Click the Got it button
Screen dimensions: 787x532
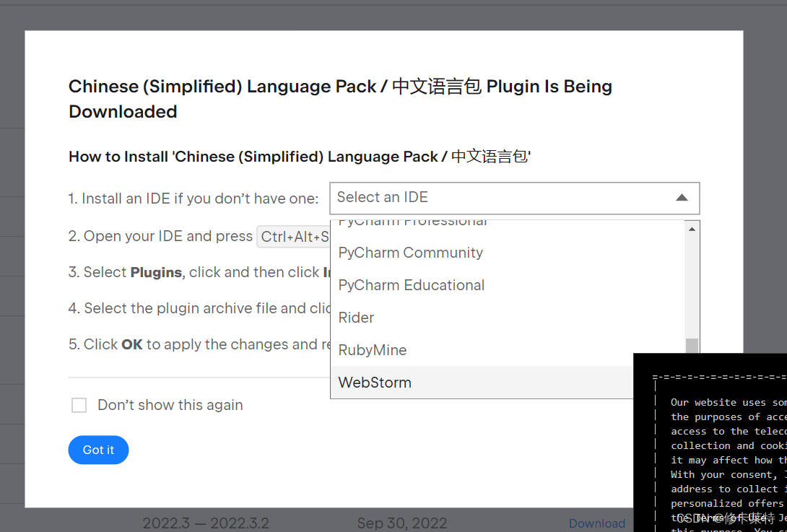coord(98,450)
